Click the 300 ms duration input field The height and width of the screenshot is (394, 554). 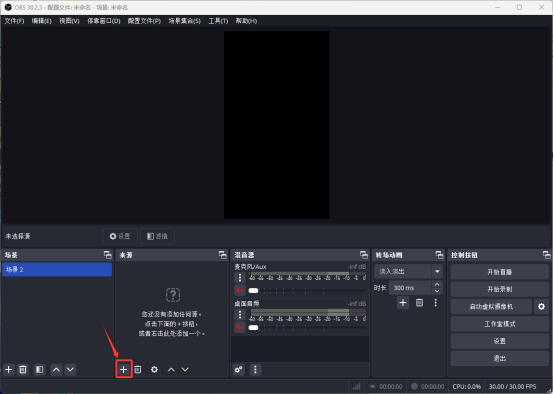coord(410,288)
